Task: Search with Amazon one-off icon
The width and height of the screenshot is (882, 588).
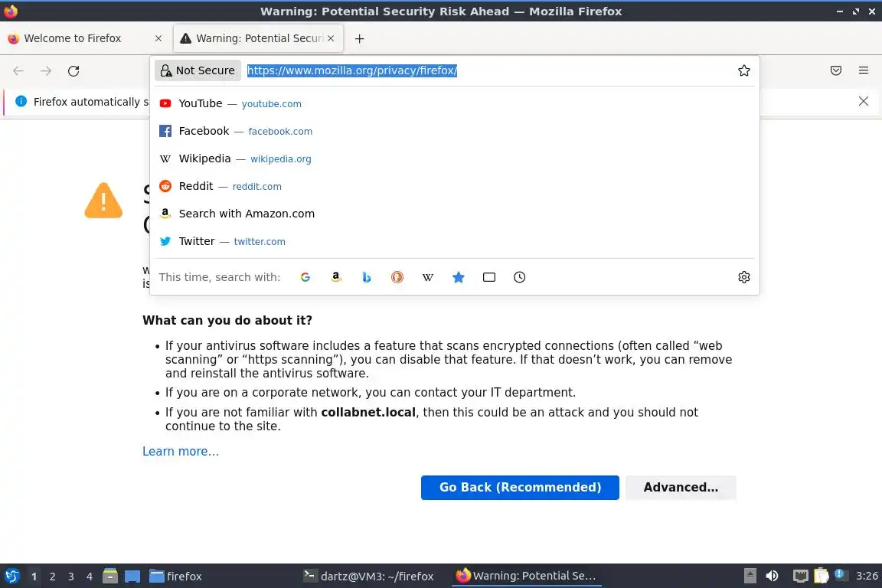Action: 336,277
